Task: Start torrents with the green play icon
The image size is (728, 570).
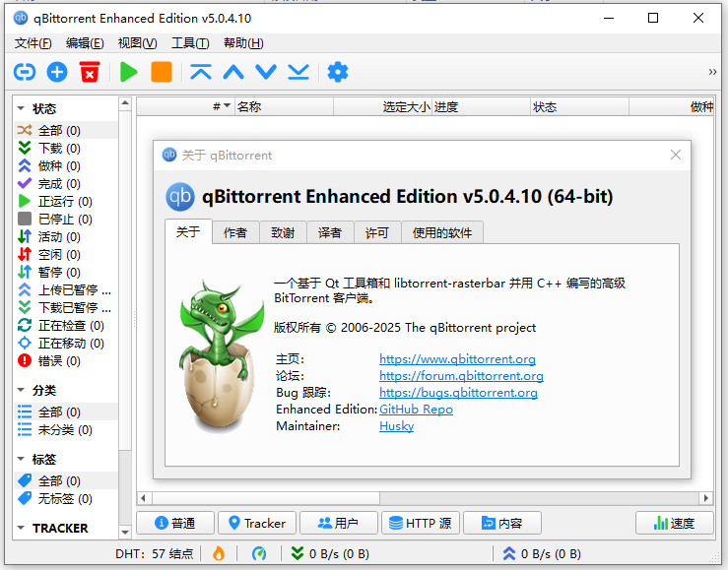Action: [129, 72]
